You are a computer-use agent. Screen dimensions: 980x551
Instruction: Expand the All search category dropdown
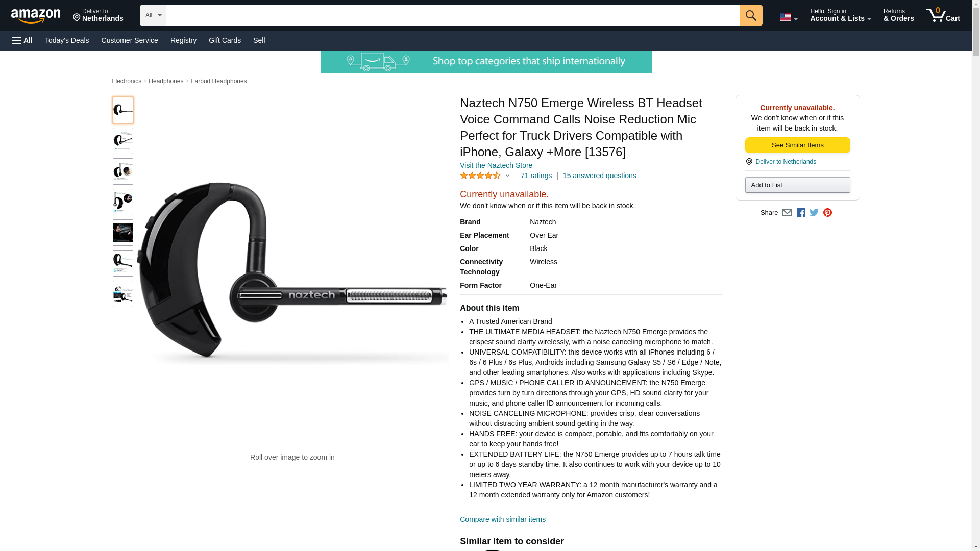click(x=153, y=15)
